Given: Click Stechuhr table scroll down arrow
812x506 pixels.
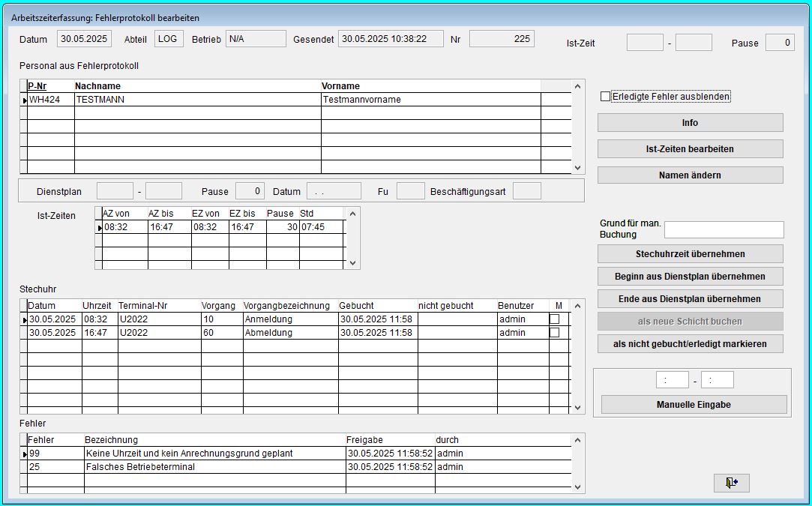Looking at the screenshot, I should pos(578,408).
